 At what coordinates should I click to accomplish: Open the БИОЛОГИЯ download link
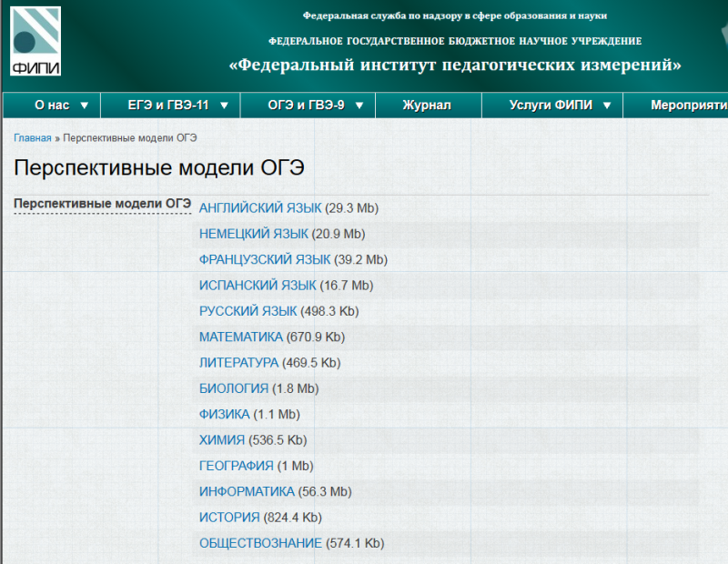(x=234, y=388)
